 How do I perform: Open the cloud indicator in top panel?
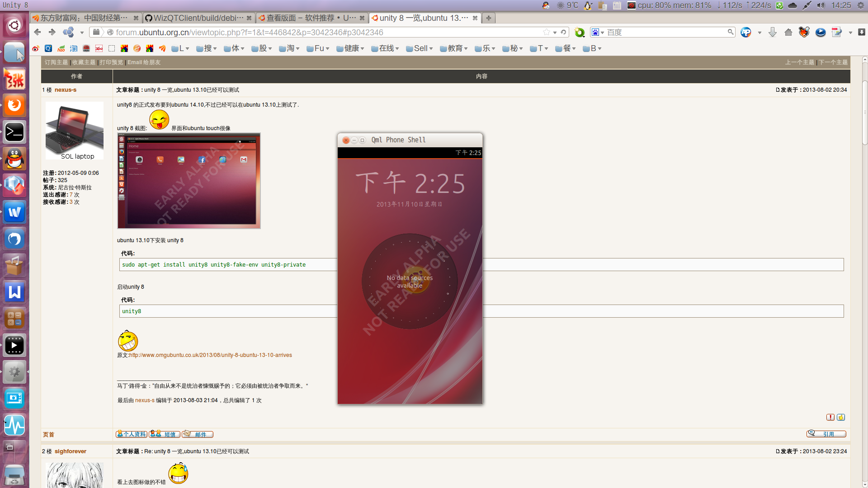coord(793,5)
